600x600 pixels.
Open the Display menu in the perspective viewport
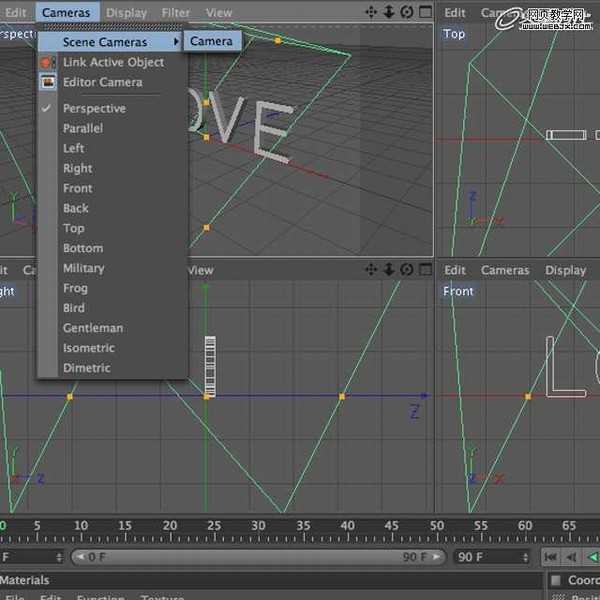point(126,13)
